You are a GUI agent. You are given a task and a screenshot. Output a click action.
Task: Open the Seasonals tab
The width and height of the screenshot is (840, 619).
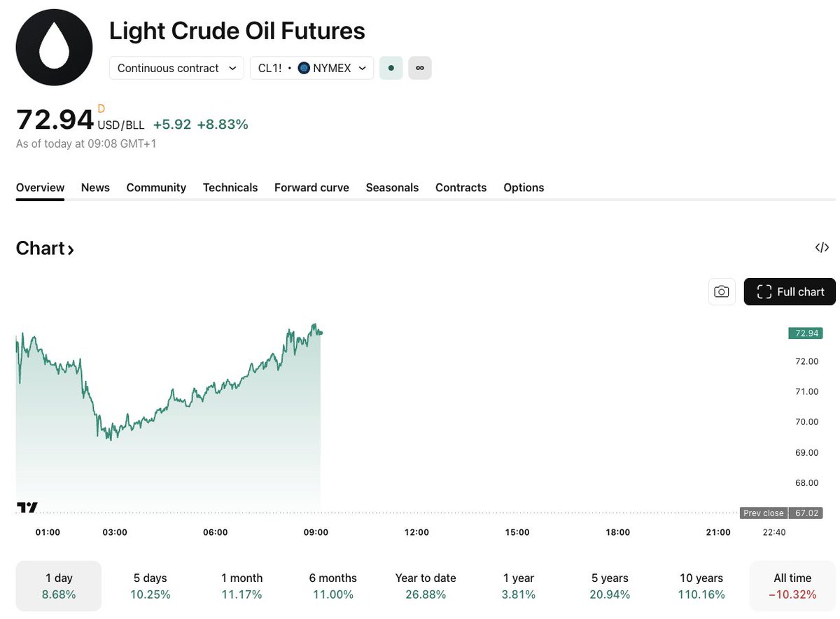392,188
